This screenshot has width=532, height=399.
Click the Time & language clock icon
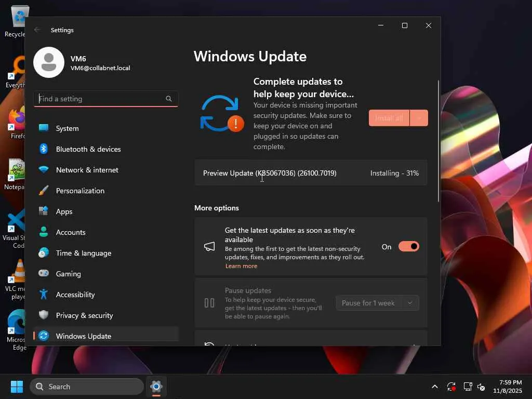tap(44, 253)
